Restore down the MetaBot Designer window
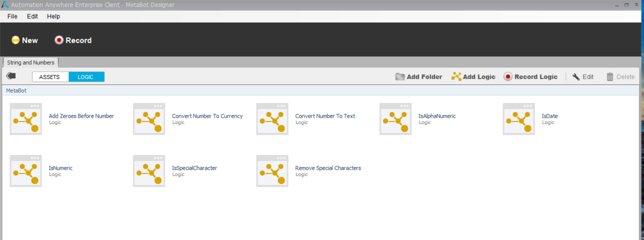The height and width of the screenshot is (240, 644). [627, 5]
